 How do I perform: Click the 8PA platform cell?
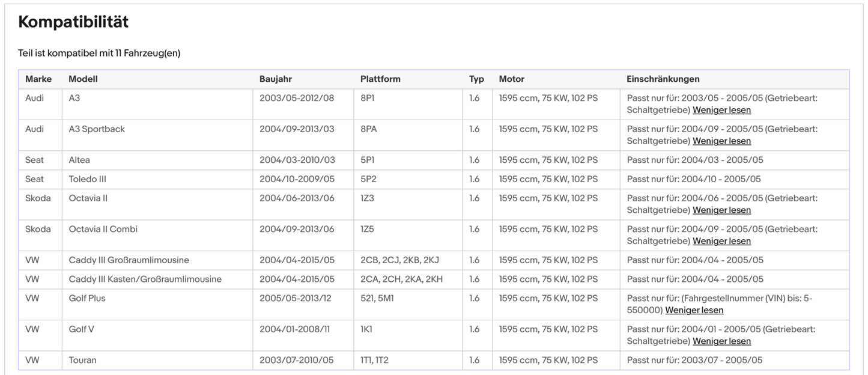pos(368,129)
